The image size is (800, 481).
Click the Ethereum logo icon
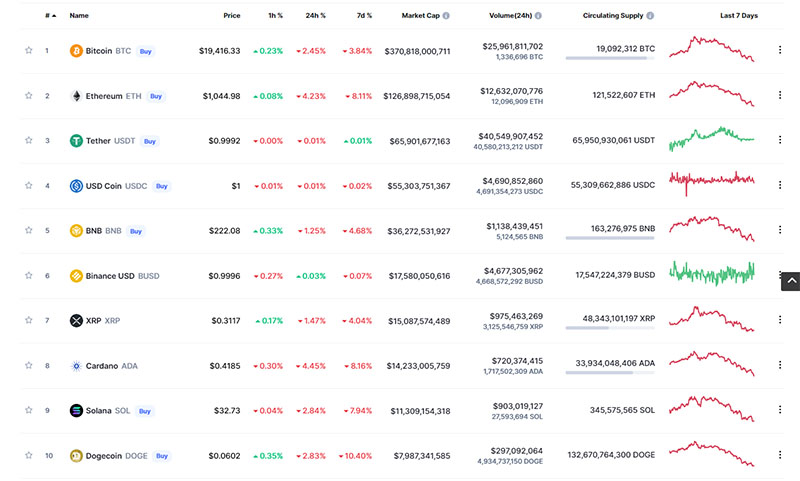pyautogui.click(x=76, y=96)
